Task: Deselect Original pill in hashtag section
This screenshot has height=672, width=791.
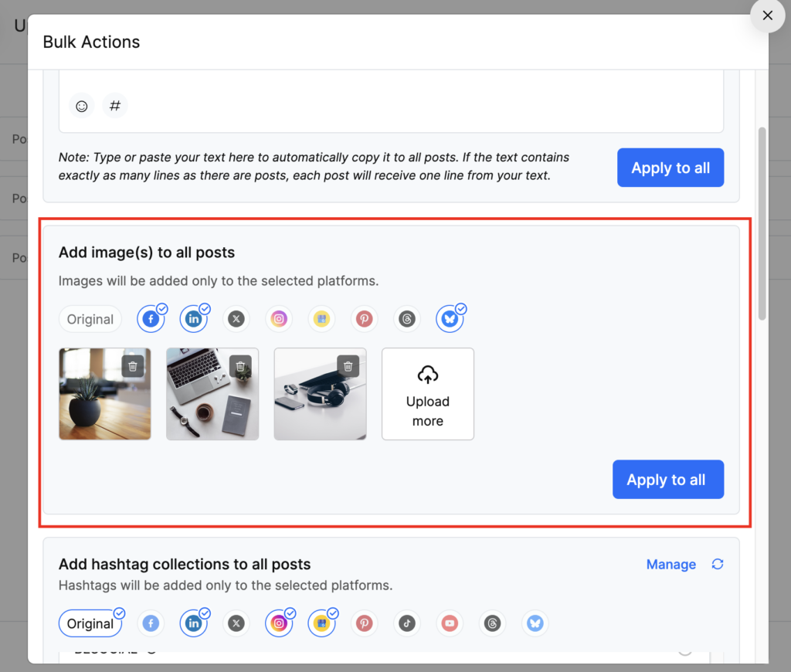Action: (90, 623)
